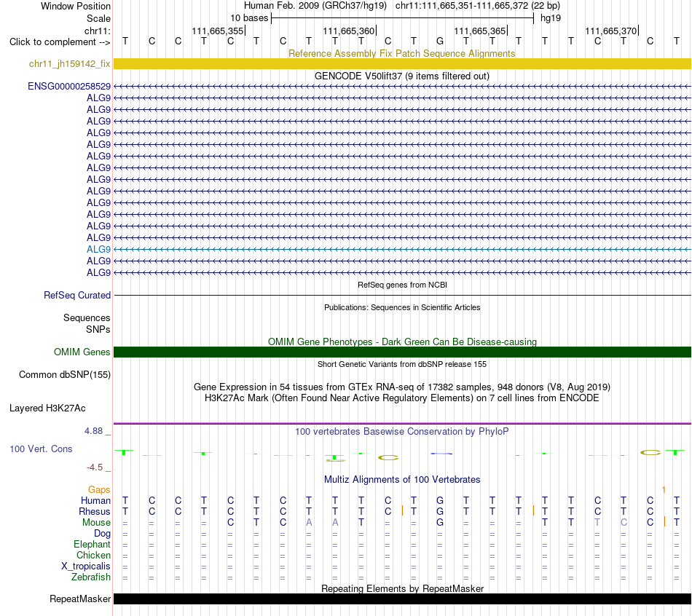This screenshot has height=616, width=692.
Task: Click the Layered H3K27Ac label
Action: [47, 408]
